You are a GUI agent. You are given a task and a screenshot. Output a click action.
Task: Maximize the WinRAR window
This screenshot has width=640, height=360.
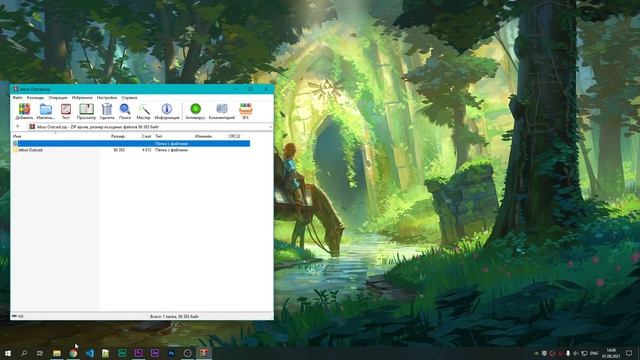pyautogui.click(x=251, y=89)
